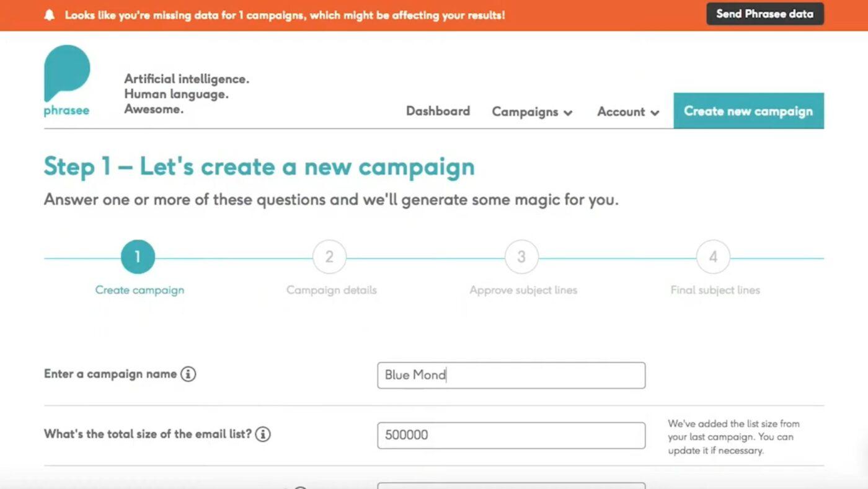Focus the campaign name input field
The height and width of the screenshot is (489, 868).
click(x=511, y=375)
